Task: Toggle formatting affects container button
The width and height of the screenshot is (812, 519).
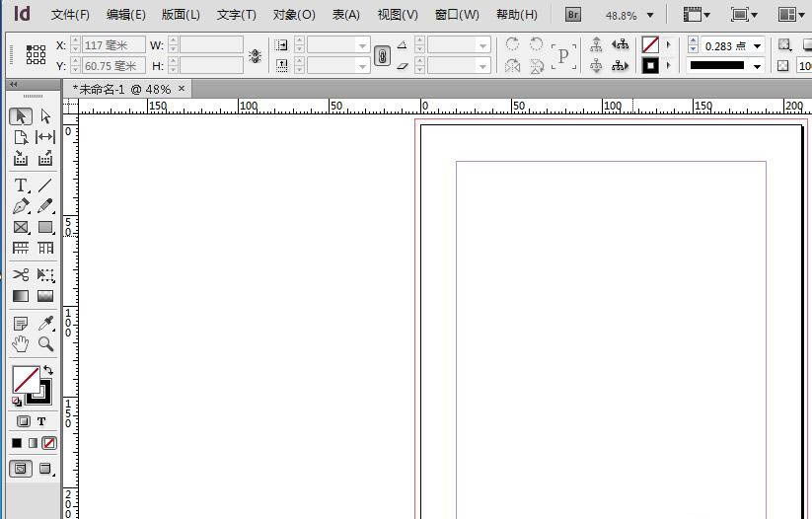Action: point(24,421)
